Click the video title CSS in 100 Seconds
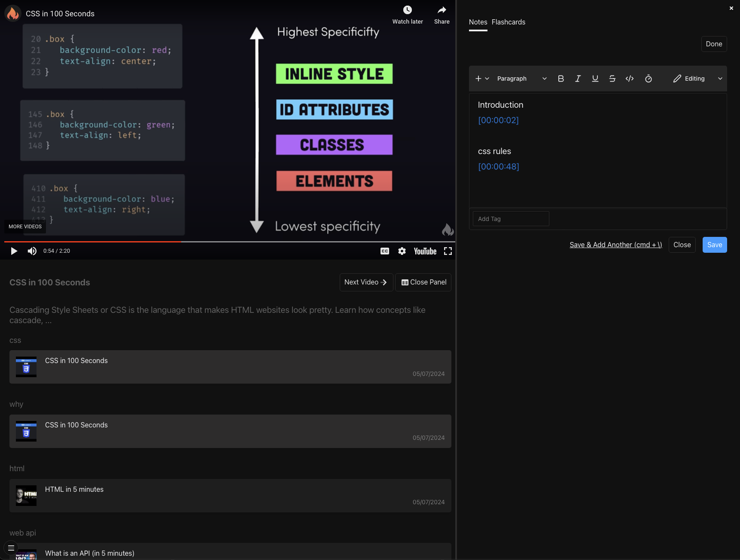Screen dimensions: 740x560 click(60, 14)
